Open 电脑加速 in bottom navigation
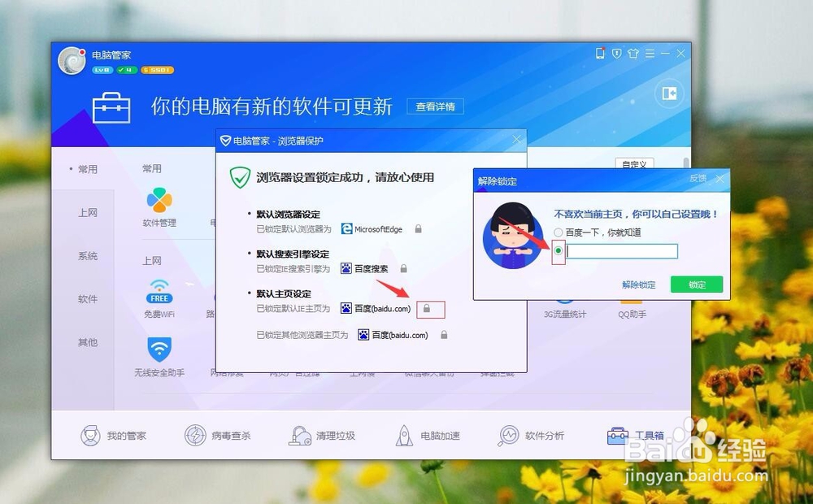The image size is (813, 504). 428,436
